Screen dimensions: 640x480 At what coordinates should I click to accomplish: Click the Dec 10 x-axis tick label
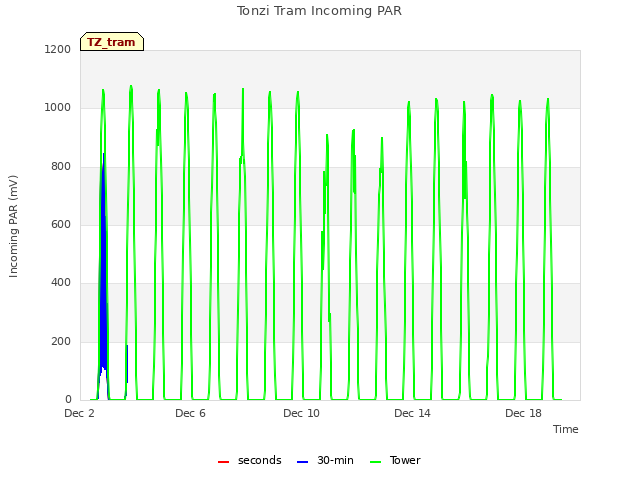coord(301,413)
